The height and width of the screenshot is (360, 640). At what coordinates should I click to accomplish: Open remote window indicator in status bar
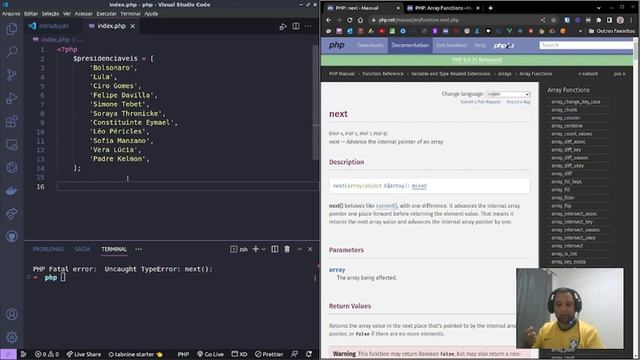[x=8, y=354]
